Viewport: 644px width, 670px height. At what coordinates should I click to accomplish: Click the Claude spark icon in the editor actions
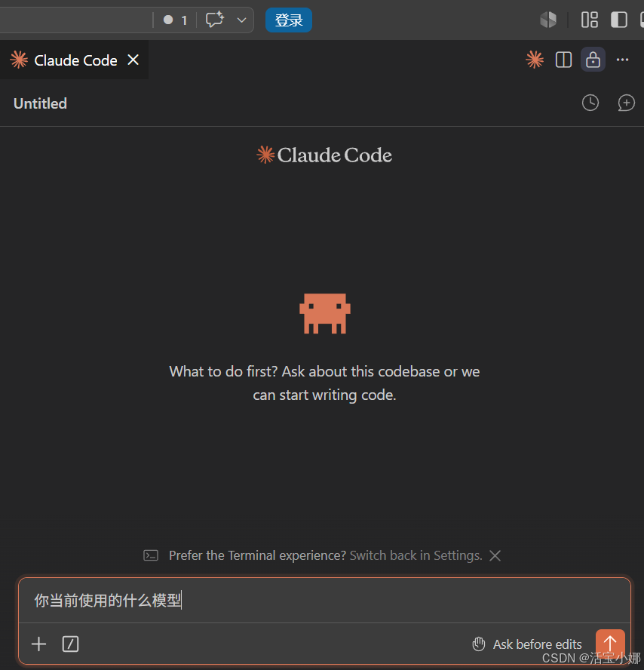pos(535,60)
